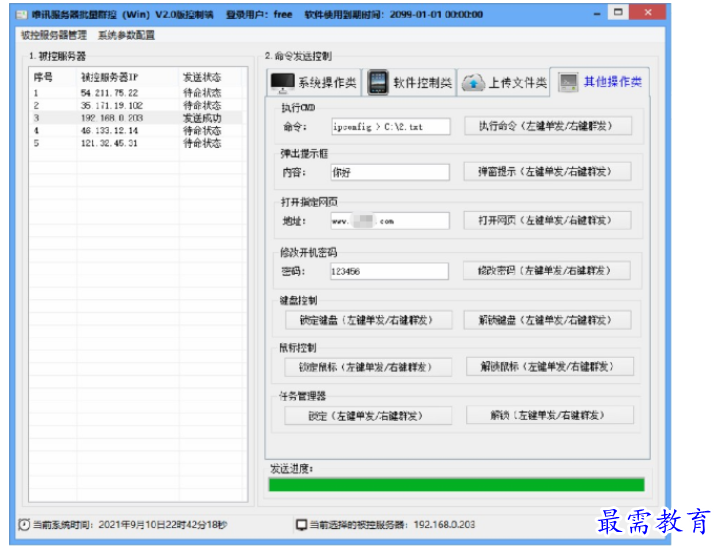Focus the 弹出提示框 内容 input field
This screenshot has width=719, height=553.
click(x=390, y=172)
